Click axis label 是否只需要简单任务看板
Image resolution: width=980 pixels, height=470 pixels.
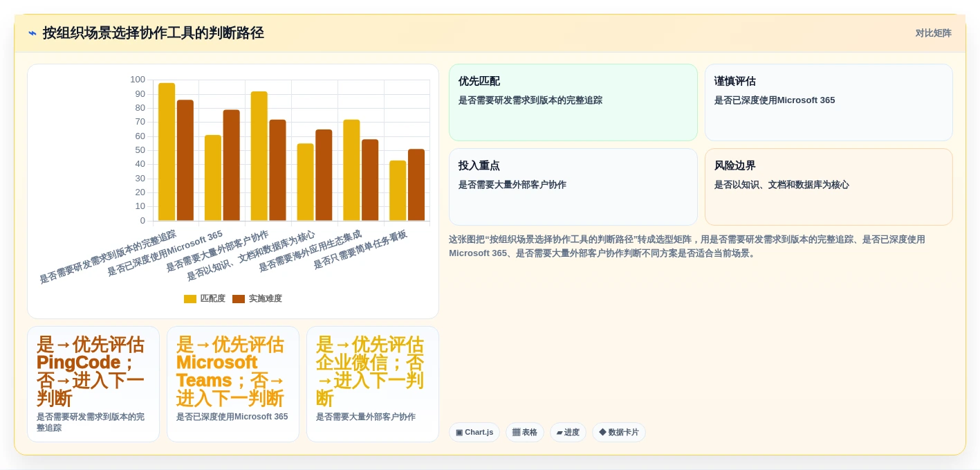[360, 249]
